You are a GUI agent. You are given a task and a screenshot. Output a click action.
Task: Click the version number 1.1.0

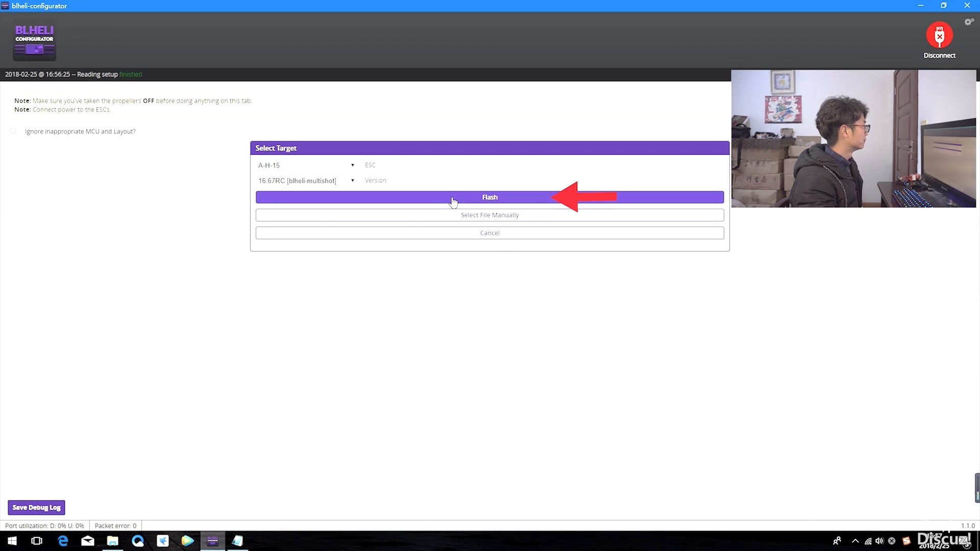(968, 526)
